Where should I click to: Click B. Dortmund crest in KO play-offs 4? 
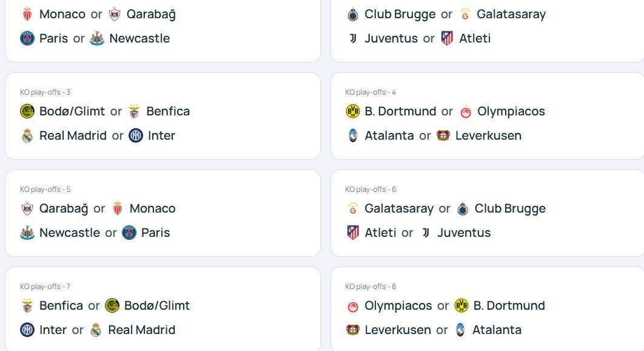[x=352, y=111]
